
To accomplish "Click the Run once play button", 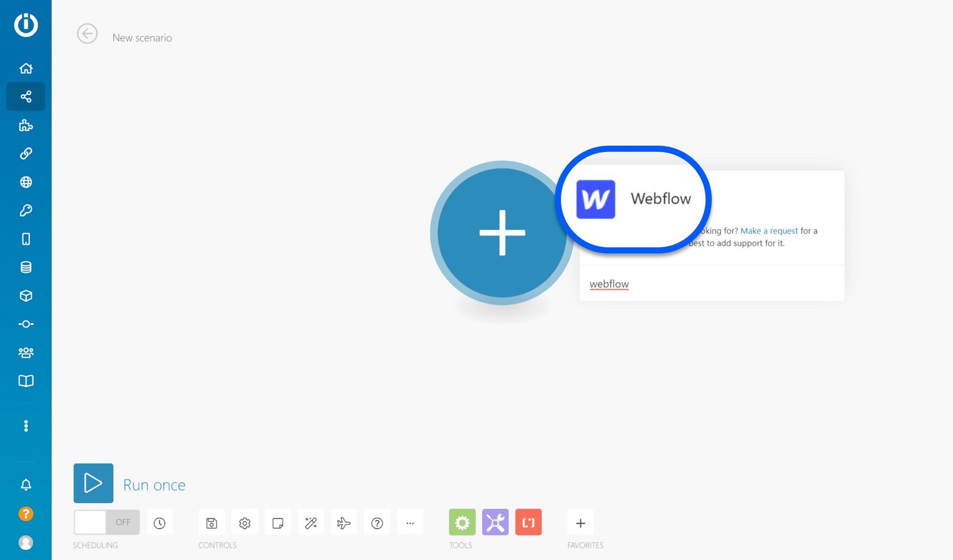I will [93, 483].
